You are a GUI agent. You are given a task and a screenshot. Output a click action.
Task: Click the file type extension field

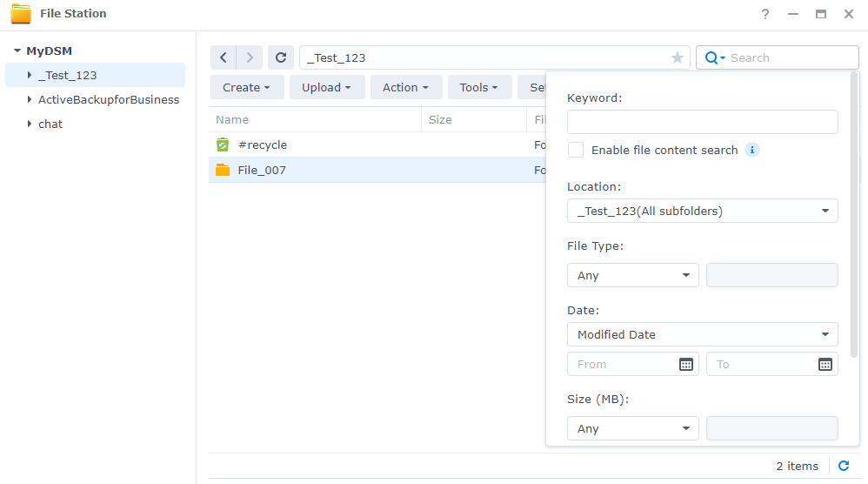tap(772, 275)
